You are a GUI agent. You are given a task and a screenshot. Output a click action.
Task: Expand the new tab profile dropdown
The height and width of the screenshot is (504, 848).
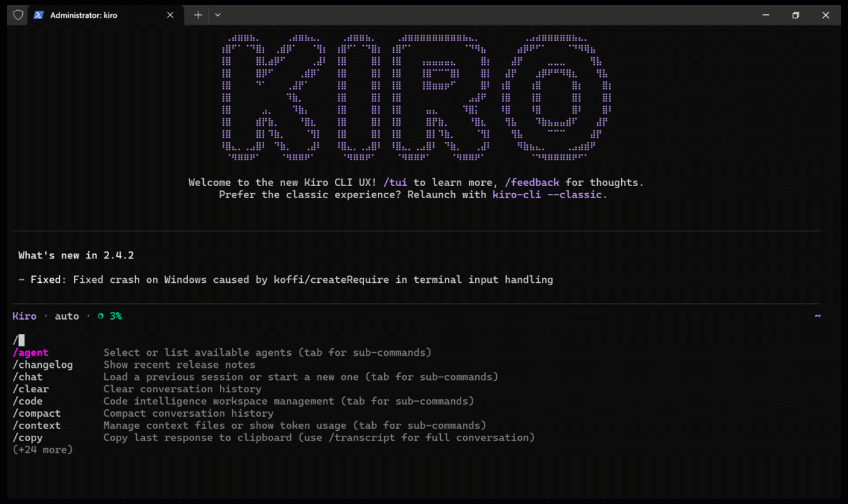[x=218, y=15]
